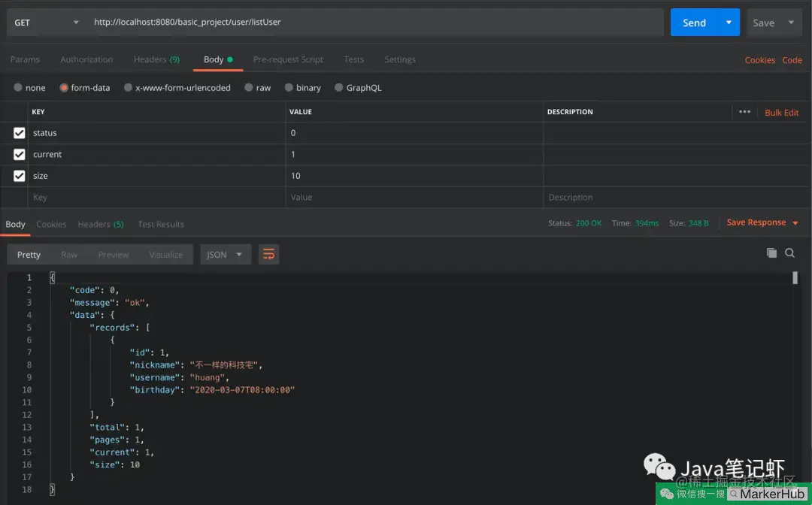This screenshot has height=505, width=812.
Task: Select the raw body type
Action: click(257, 87)
